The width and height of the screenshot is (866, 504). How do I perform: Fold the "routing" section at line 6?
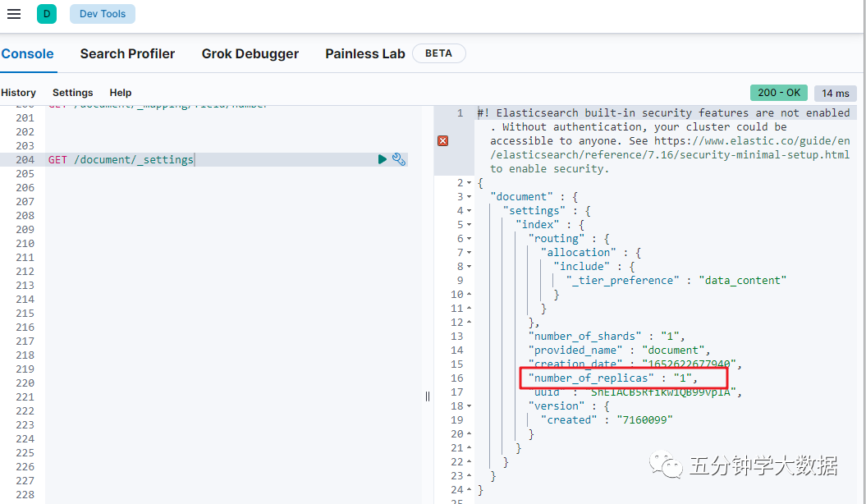(469, 239)
